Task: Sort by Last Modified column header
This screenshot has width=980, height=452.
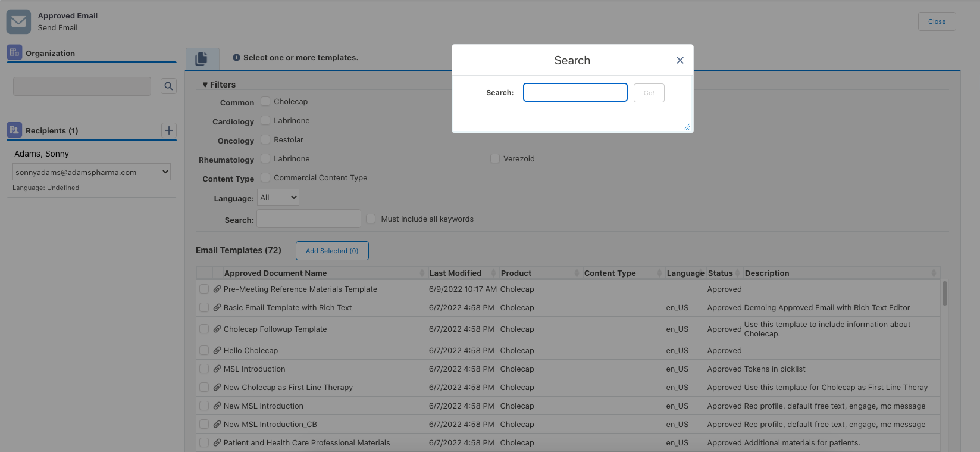Action: (x=455, y=273)
